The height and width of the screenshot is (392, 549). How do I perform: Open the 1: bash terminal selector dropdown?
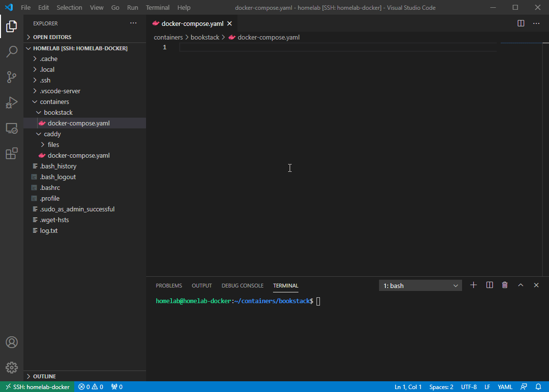tap(420, 286)
